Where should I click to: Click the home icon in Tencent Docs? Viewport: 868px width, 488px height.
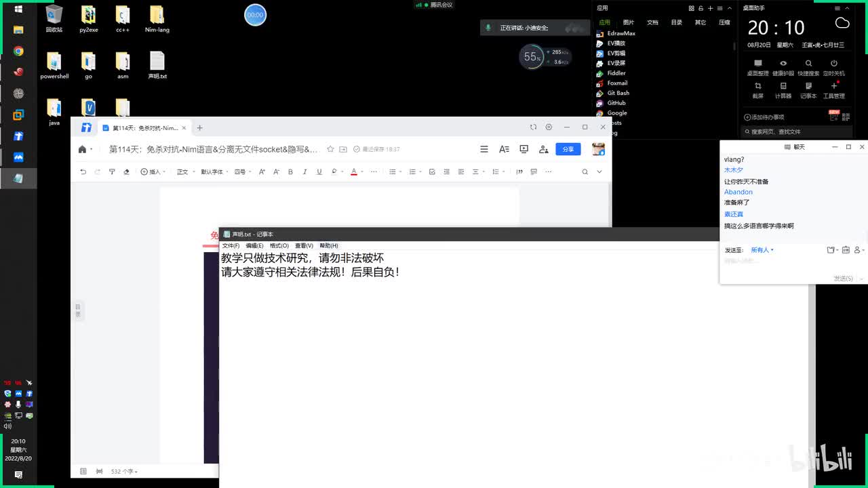(x=82, y=149)
